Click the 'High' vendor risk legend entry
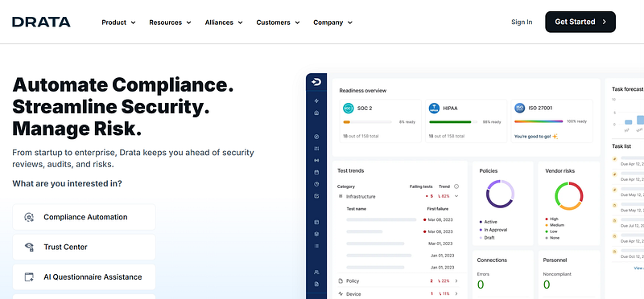 (x=551, y=219)
